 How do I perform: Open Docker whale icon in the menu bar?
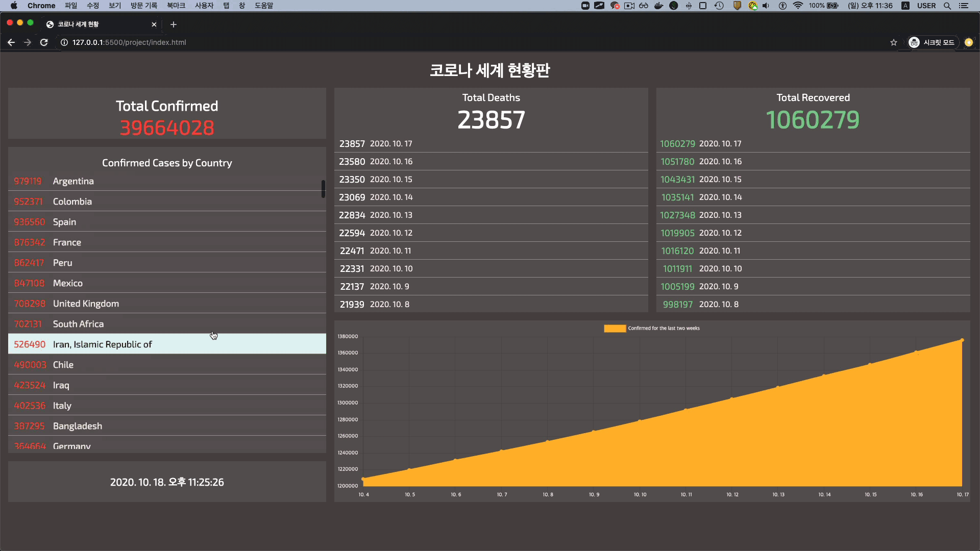(x=658, y=6)
